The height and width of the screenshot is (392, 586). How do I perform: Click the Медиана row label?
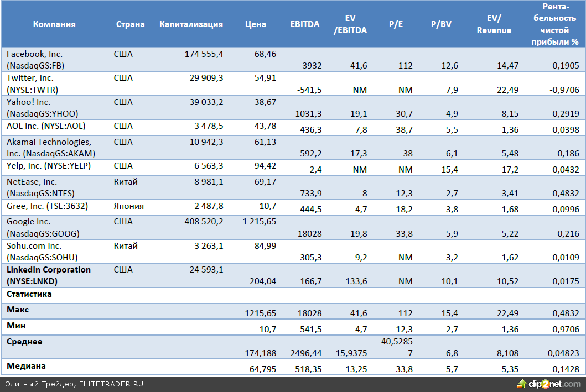[x=25, y=366]
